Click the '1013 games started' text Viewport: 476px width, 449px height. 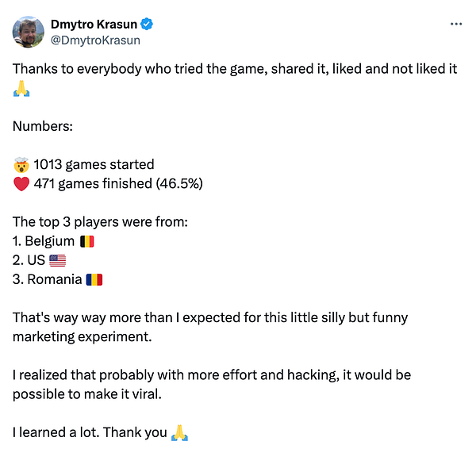(94, 165)
